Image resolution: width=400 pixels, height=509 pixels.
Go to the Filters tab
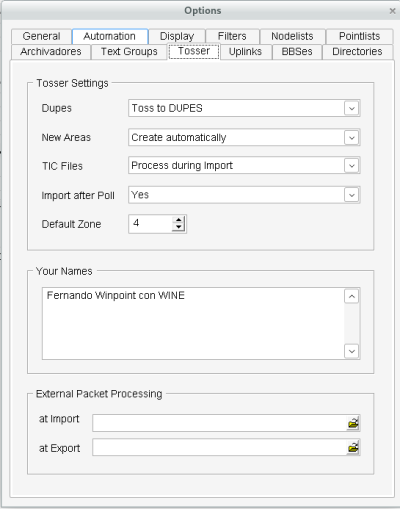[232, 36]
